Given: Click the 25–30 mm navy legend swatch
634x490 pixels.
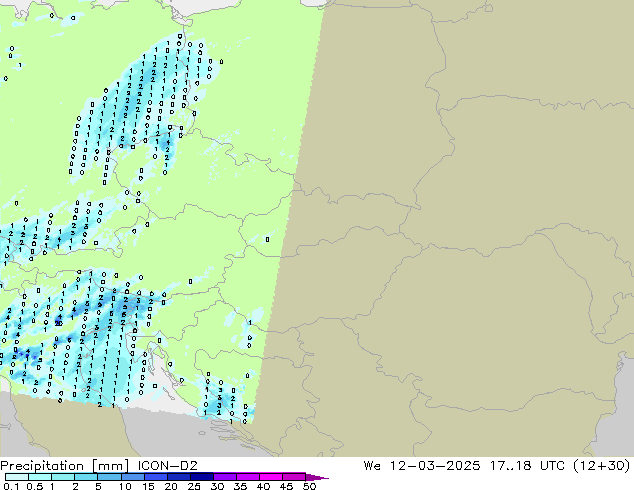Looking at the screenshot, I should [201, 477].
